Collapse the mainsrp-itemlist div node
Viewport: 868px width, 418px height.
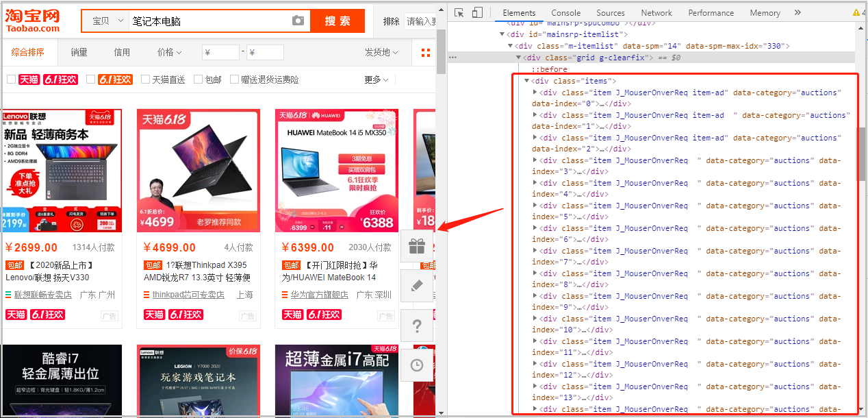click(x=502, y=34)
